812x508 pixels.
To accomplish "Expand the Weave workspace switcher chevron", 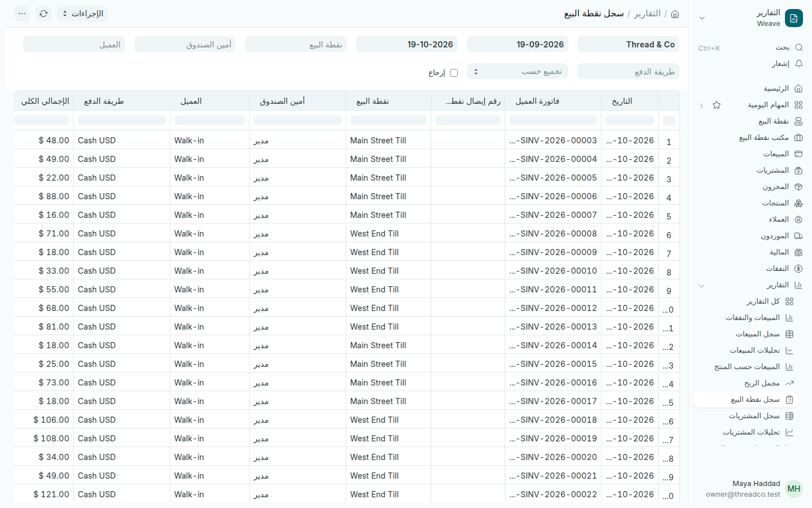I will [702, 18].
